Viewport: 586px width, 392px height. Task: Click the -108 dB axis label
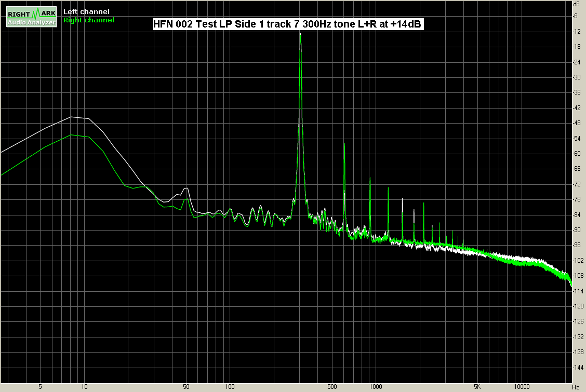coord(578,276)
